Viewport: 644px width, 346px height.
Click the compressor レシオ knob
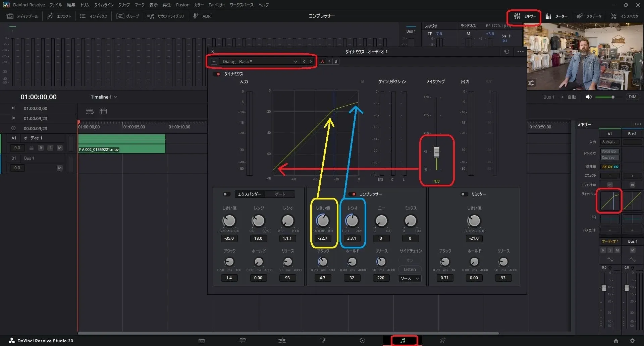352,221
